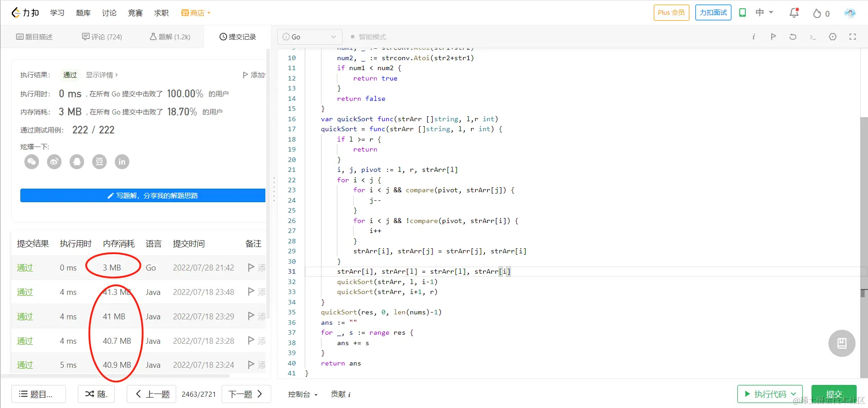Open 讨论 in top navigation
This screenshot has height=408, width=868.
109,13
